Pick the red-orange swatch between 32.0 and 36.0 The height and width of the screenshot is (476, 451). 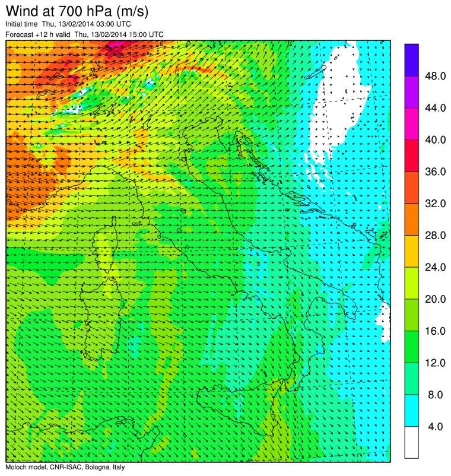click(x=412, y=188)
